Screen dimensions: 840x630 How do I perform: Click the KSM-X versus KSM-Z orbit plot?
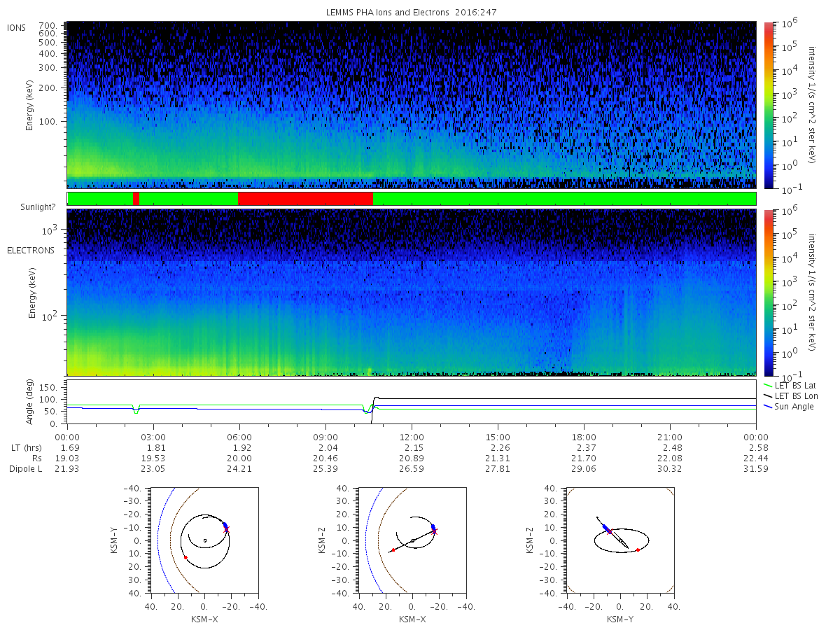412,540
